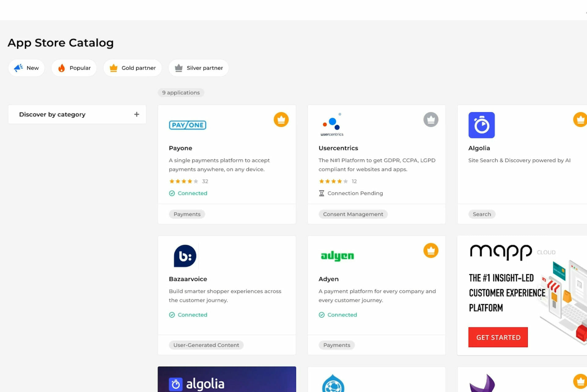Image resolution: width=587 pixels, height=392 pixels.
Task: Click the Adyen logo icon
Action: click(337, 256)
